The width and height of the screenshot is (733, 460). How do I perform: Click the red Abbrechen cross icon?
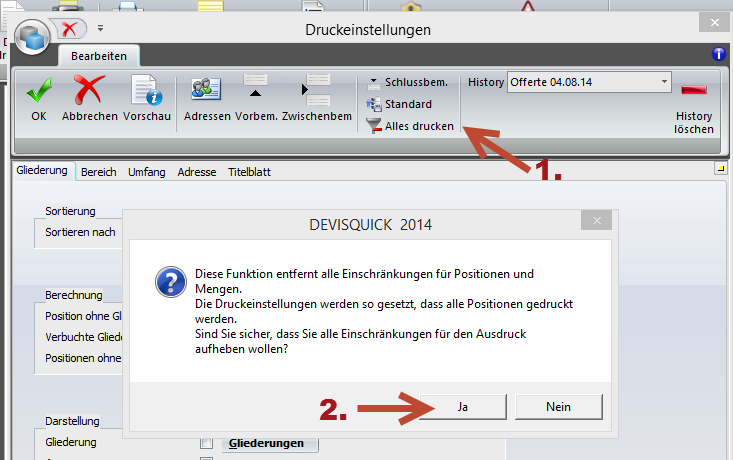(x=89, y=90)
